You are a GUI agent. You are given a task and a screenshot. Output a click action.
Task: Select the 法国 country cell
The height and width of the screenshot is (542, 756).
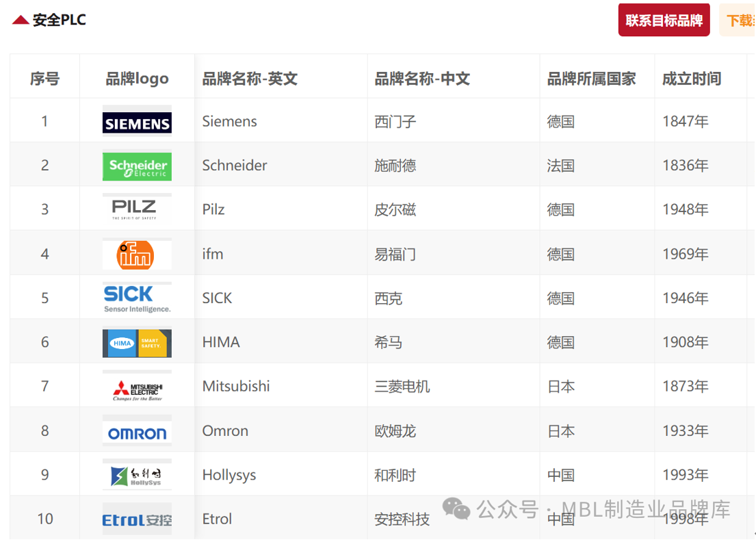coord(597,166)
